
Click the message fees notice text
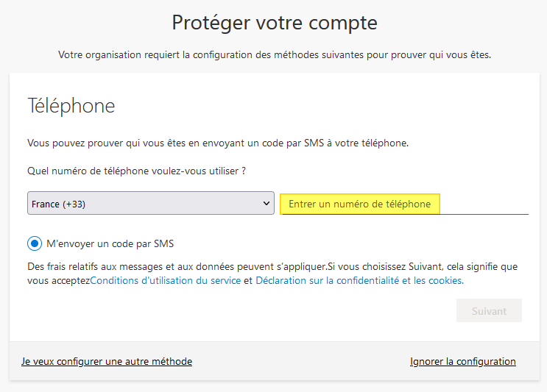(177, 265)
